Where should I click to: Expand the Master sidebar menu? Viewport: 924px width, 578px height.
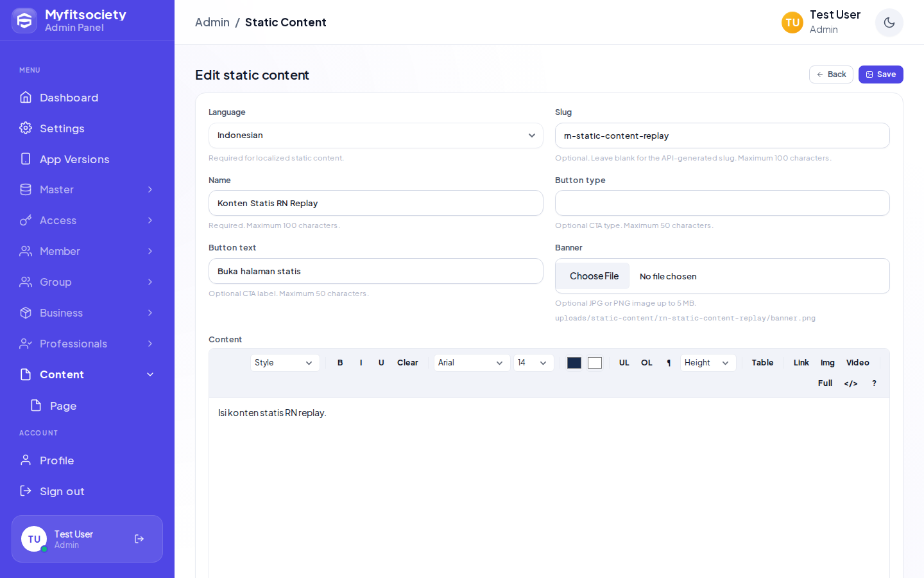87,189
